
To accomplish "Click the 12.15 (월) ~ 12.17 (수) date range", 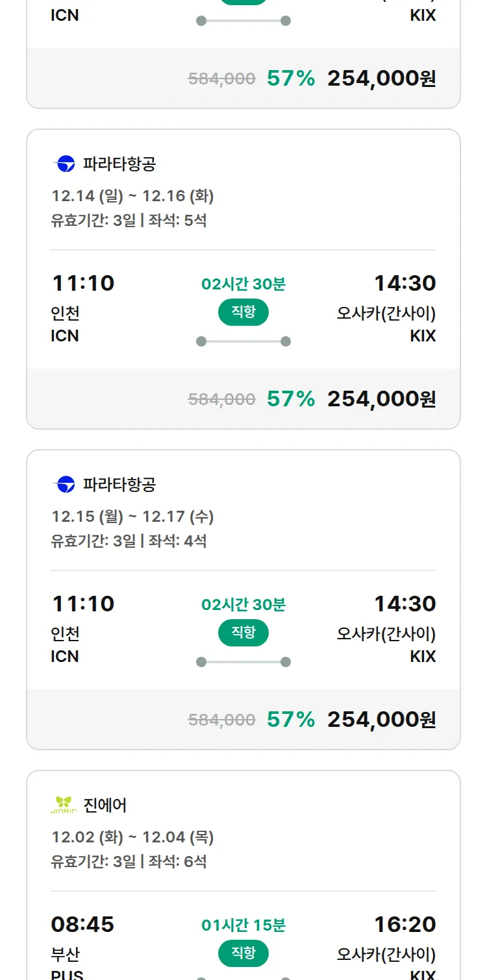I will point(132,517).
